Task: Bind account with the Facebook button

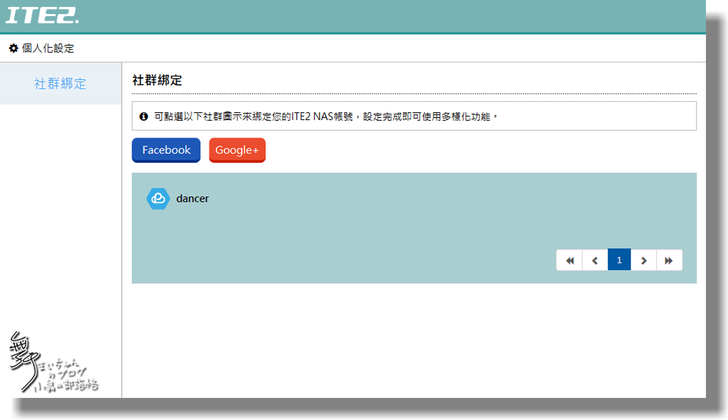Action: point(166,150)
